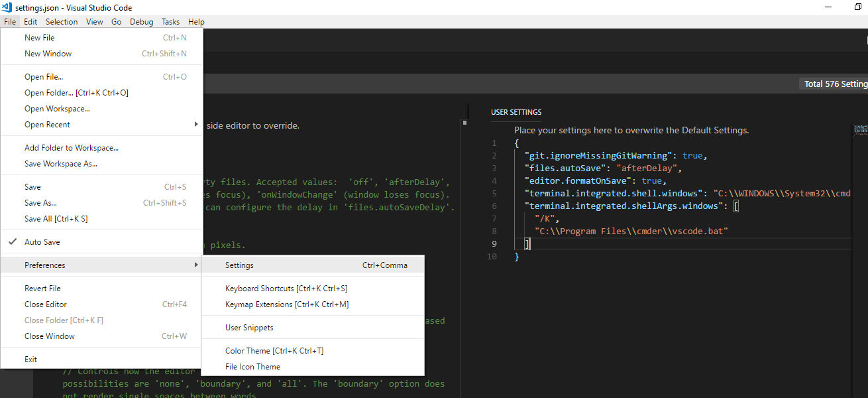Image resolution: width=868 pixels, height=398 pixels.
Task: Click the "afterDelay" value text
Action: (648, 168)
